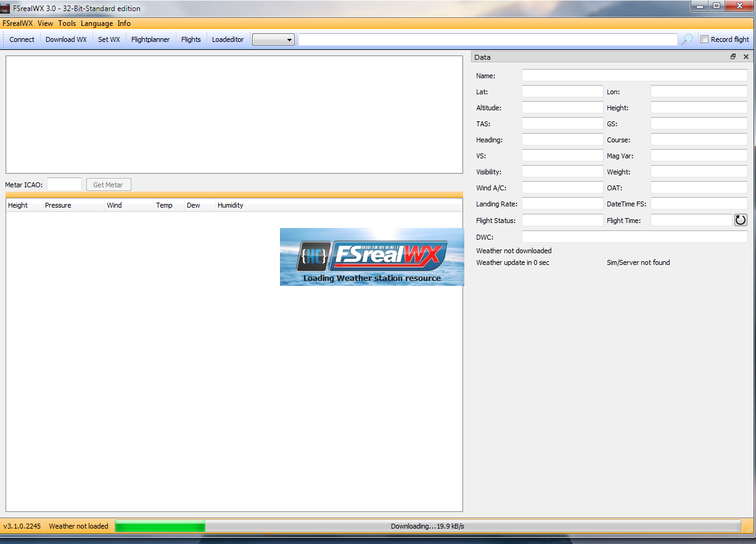Click the toolbar search text field
The width and height of the screenshot is (756, 544).
coord(488,39)
